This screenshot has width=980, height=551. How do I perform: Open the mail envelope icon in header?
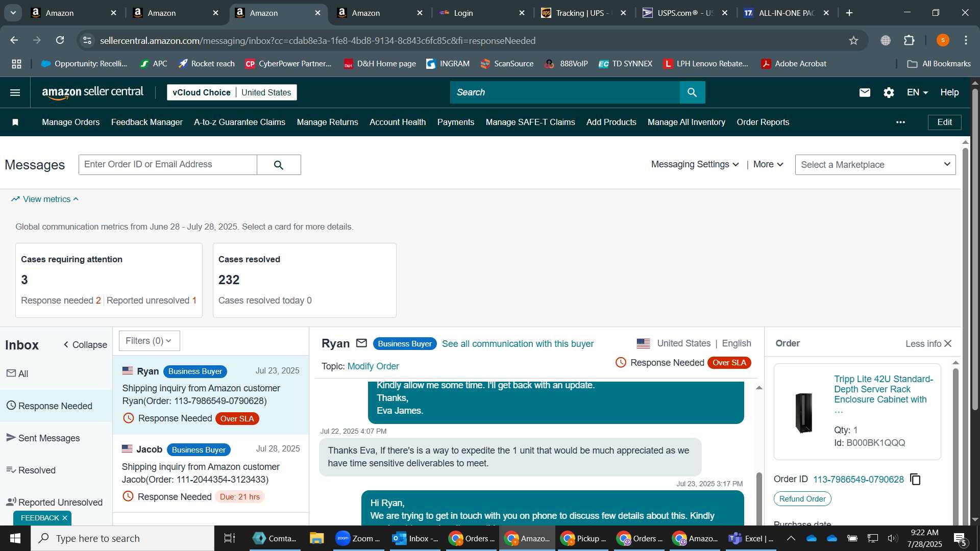pyautogui.click(x=865, y=92)
